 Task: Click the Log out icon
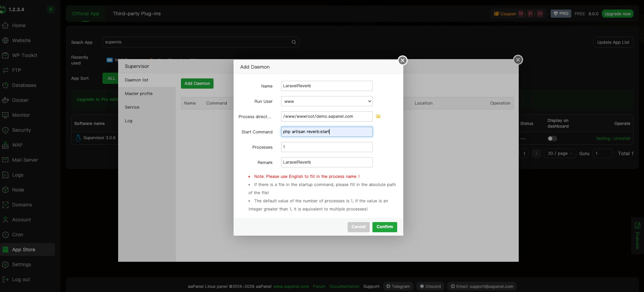(5, 279)
